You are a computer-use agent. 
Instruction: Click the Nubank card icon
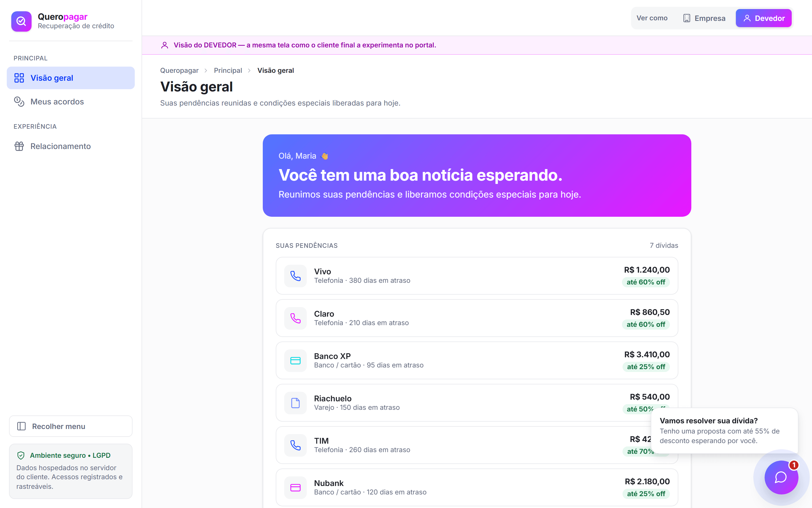point(295,487)
